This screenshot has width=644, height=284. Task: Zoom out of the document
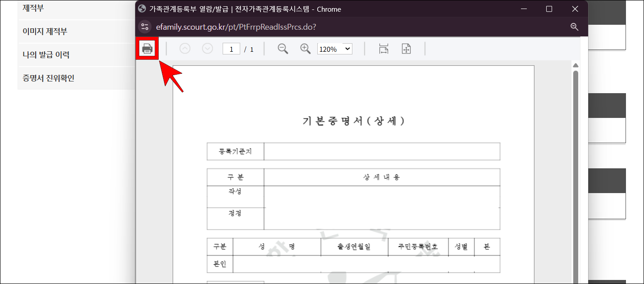(x=283, y=49)
